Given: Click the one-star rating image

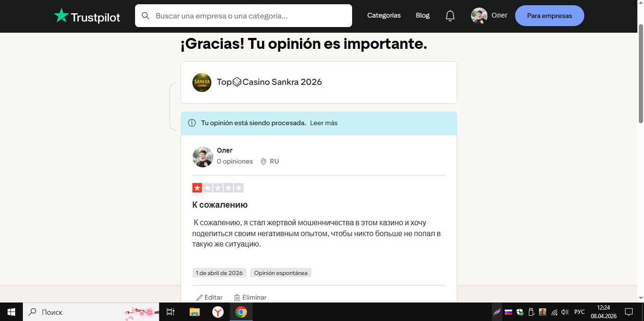Looking at the screenshot, I should point(218,188).
